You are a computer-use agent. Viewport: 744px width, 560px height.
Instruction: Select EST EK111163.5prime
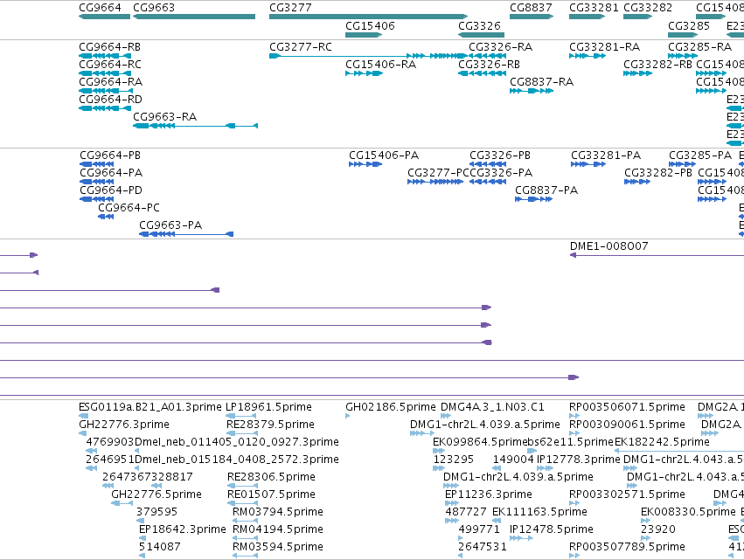(540, 512)
